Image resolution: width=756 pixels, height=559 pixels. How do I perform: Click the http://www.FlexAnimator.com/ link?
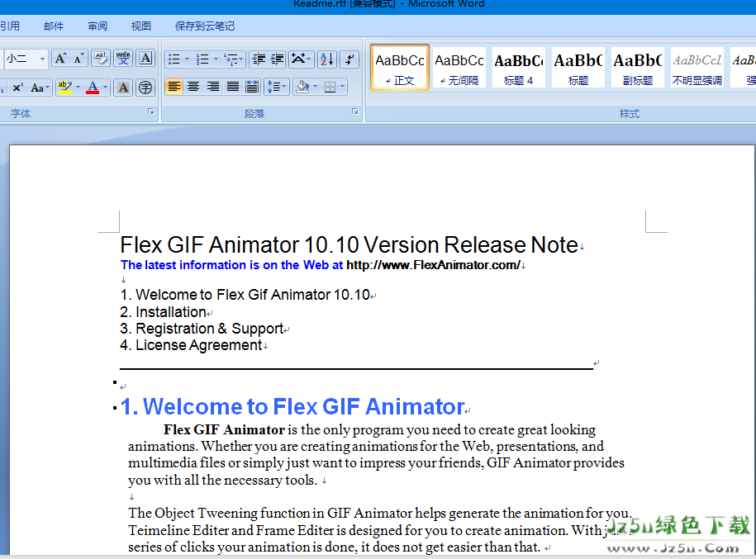coord(434,265)
